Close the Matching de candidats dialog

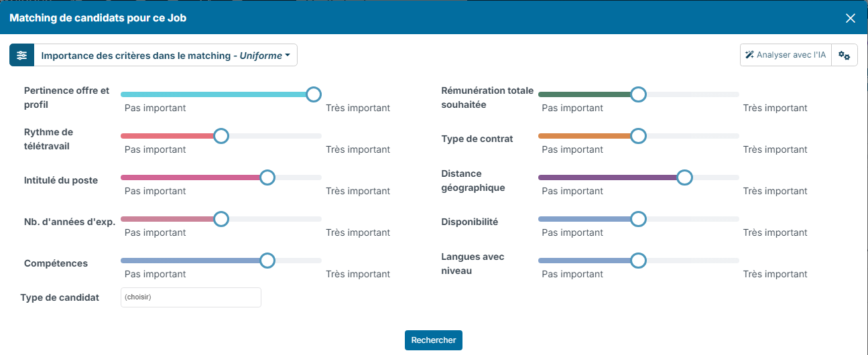click(x=851, y=18)
